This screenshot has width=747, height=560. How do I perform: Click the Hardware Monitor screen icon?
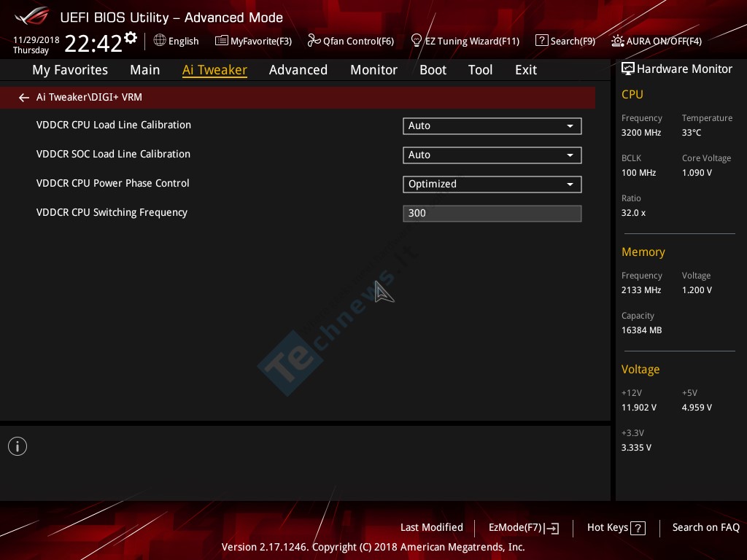click(628, 69)
